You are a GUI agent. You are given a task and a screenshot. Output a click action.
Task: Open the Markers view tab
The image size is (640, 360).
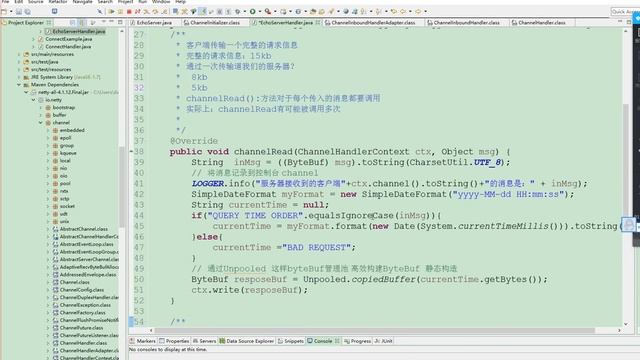[x=143, y=341]
